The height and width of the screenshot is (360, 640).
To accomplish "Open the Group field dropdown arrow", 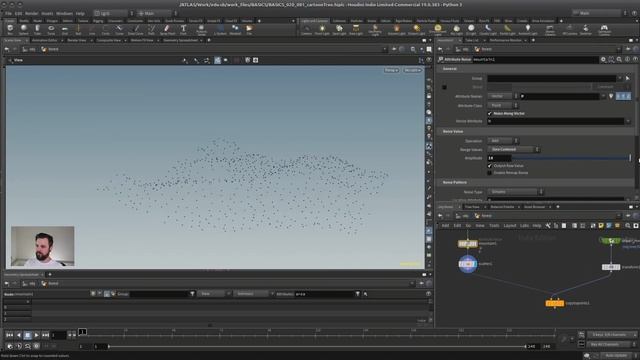I will 620,78.
